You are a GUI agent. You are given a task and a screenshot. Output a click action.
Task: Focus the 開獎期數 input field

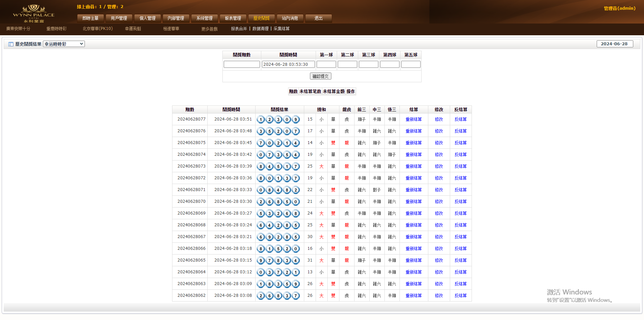click(x=241, y=64)
